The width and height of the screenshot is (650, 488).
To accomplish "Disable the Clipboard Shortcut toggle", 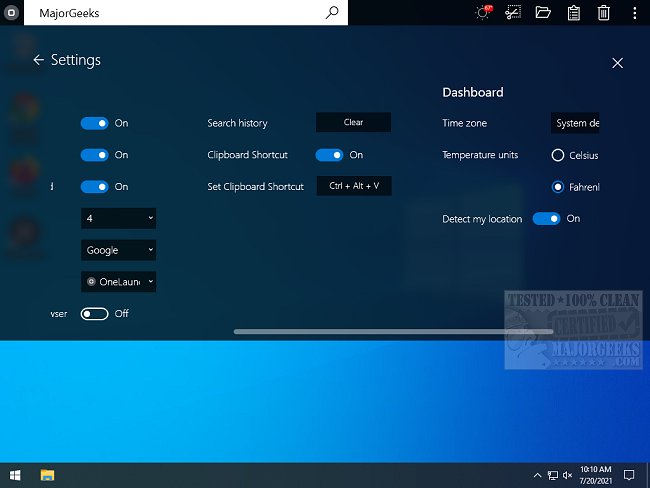I will pyautogui.click(x=329, y=155).
